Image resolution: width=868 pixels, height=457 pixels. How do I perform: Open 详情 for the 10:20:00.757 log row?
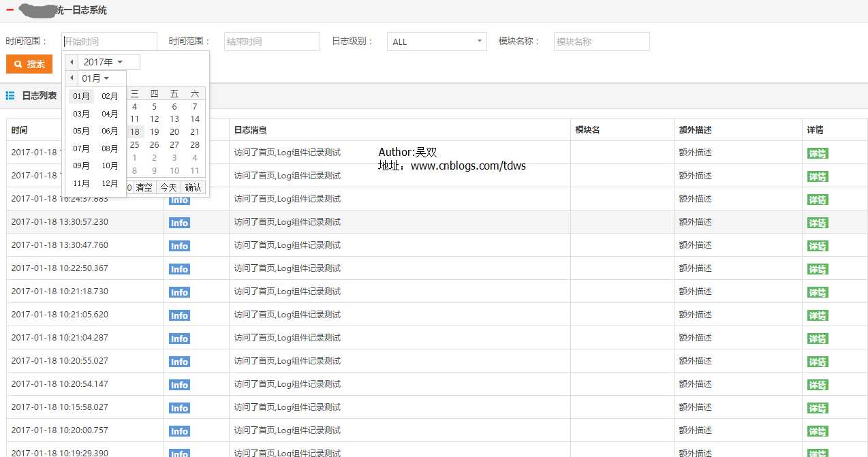(818, 431)
